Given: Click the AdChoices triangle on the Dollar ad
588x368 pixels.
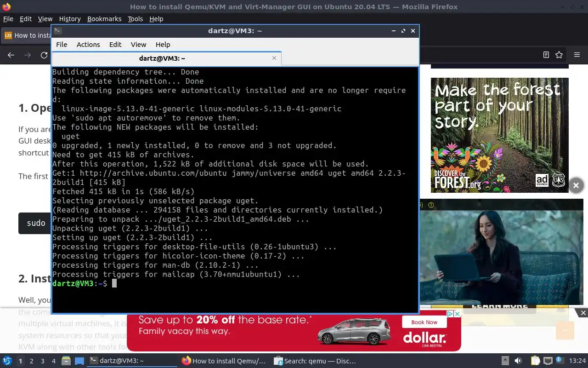Looking at the screenshot, I should 450,314.
